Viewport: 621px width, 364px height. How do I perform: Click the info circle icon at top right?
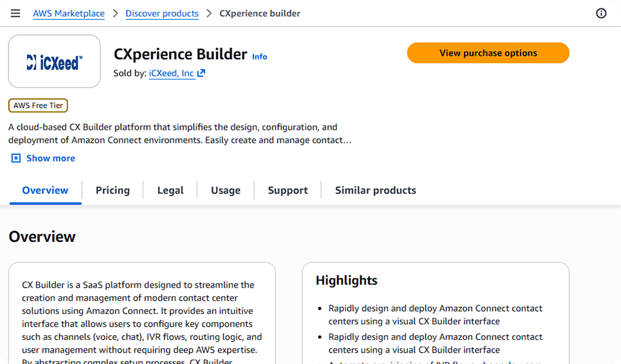pyautogui.click(x=601, y=13)
